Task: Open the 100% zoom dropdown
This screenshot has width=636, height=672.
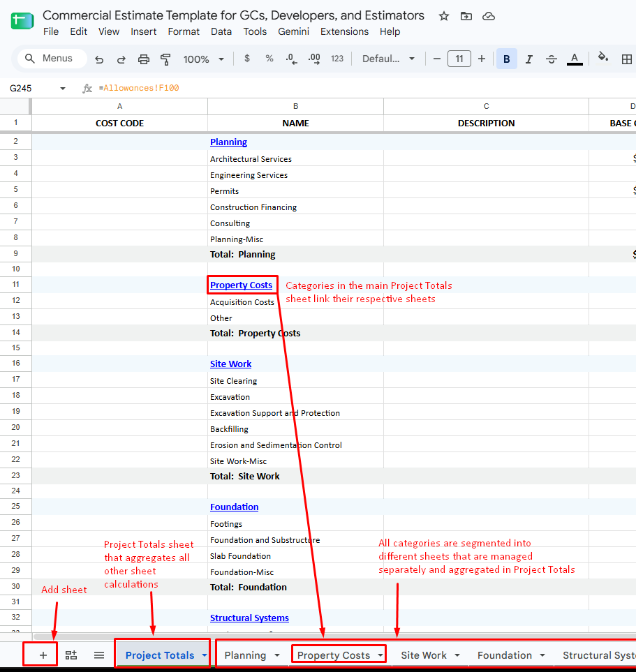Action: click(x=204, y=59)
